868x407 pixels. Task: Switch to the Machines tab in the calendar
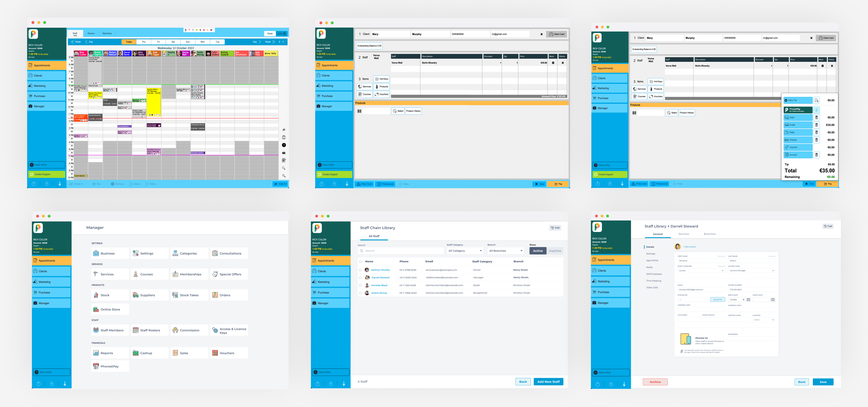click(107, 33)
